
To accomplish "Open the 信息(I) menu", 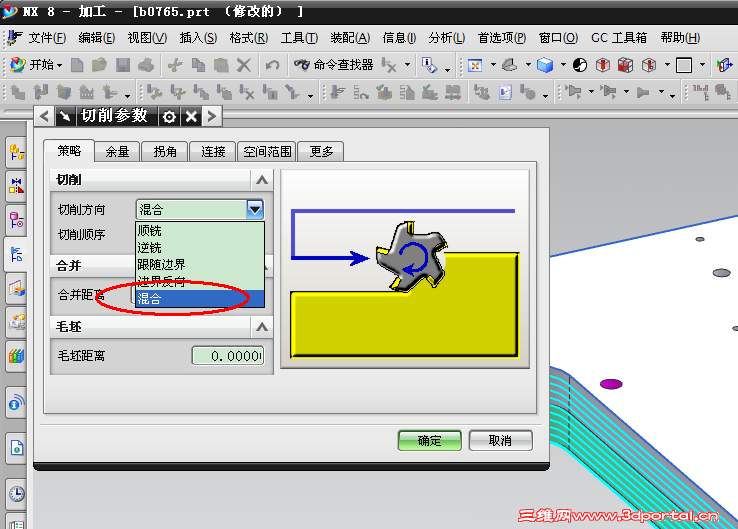I will (x=399, y=38).
